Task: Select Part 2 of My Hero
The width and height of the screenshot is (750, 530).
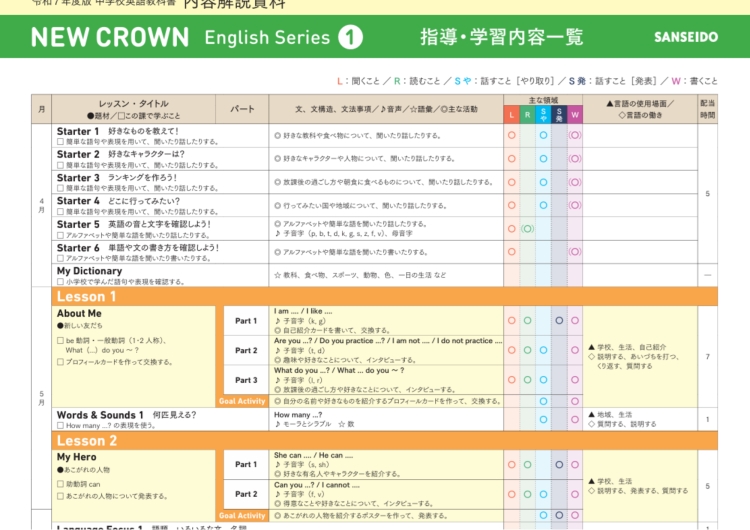Action: tap(245, 494)
